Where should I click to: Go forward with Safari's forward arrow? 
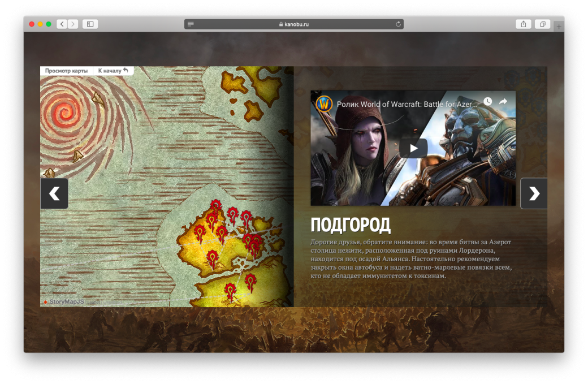click(x=73, y=24)
